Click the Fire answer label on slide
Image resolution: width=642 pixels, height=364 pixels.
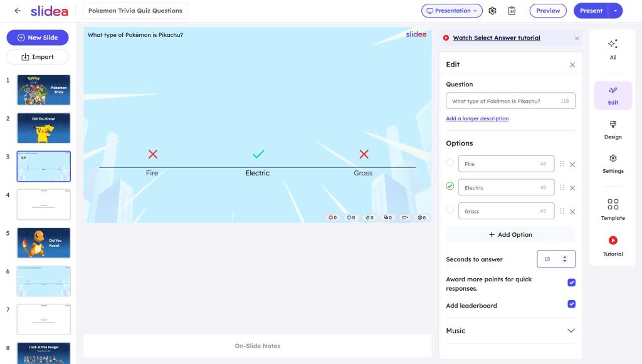[x=152, y=173]
